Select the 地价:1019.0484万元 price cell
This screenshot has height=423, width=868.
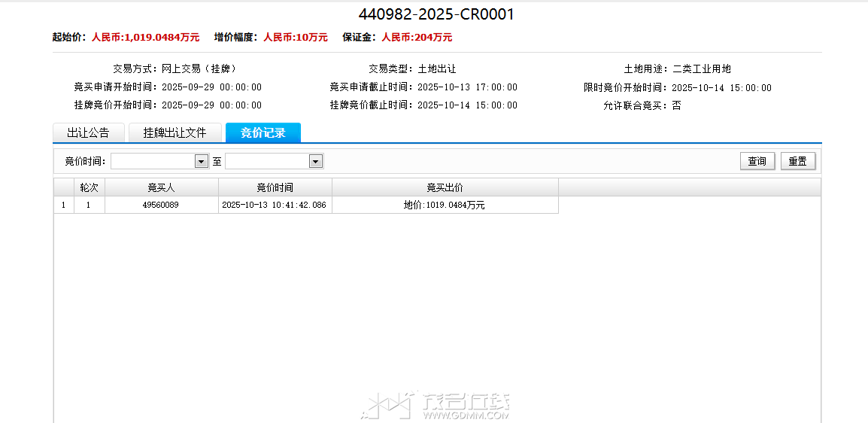point(445,205)
